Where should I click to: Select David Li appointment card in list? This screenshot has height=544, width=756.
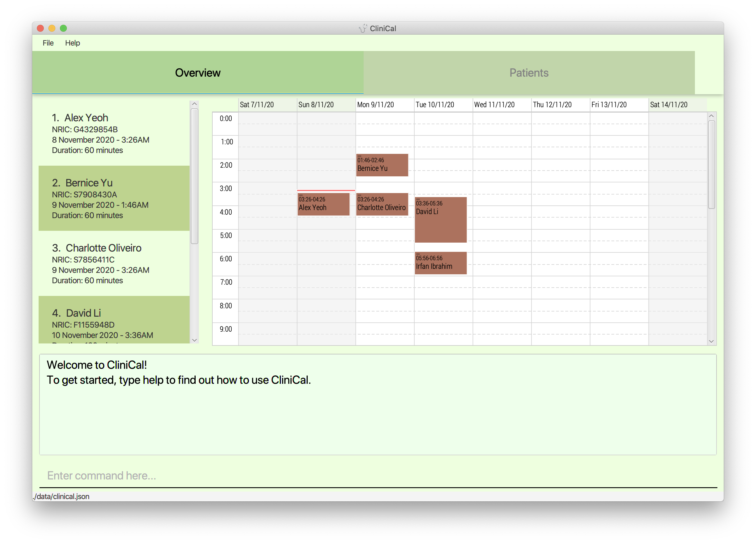click(114, 319)
